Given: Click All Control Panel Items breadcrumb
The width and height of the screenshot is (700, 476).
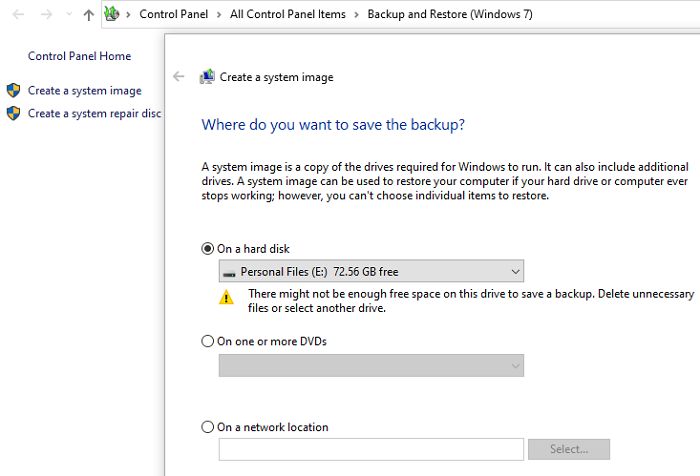Looking at the screenshot, I should [287, 14].
